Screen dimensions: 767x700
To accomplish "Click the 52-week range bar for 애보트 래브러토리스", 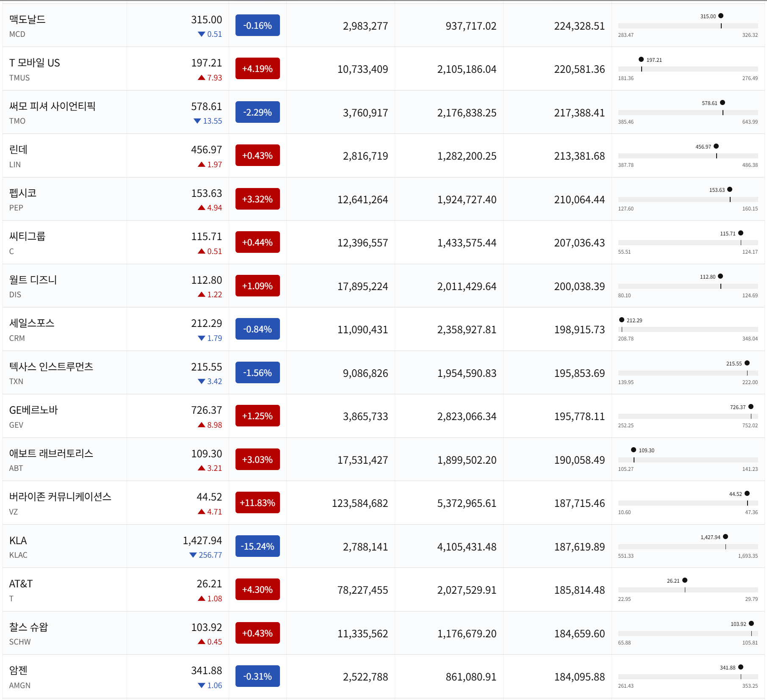I will coord(688,460).
